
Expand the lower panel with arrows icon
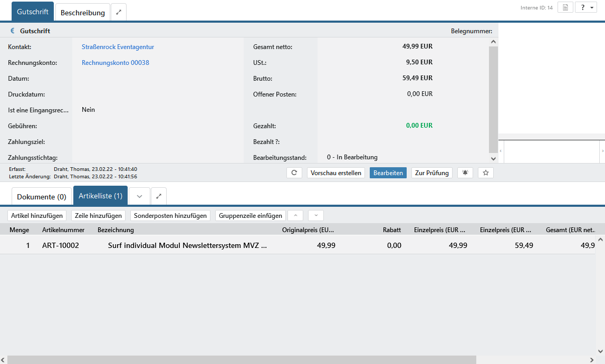[x=159, y=196]
